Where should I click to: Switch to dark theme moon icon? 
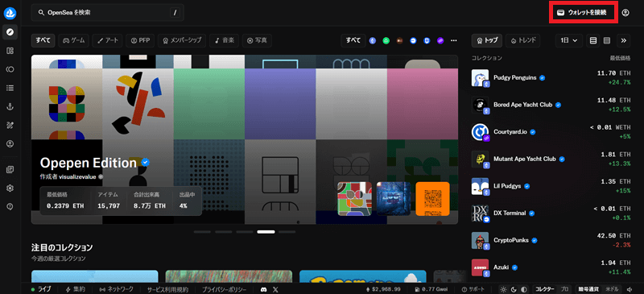pos(514,289)
